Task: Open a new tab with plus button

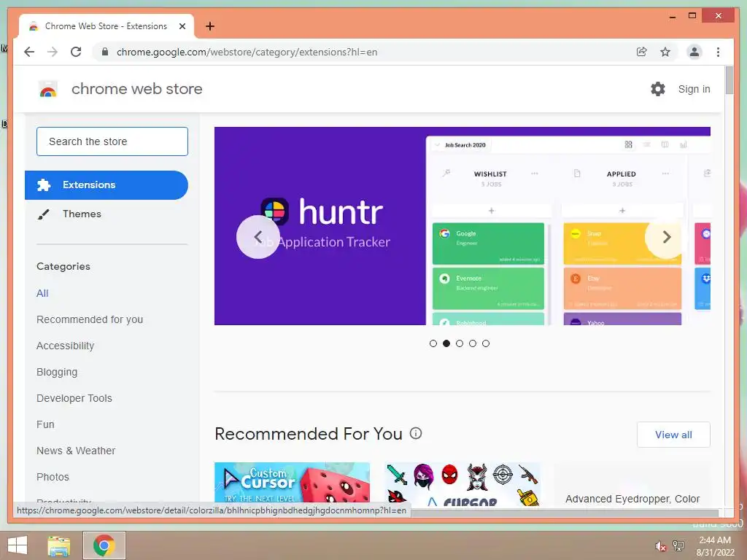Action: (x=209, y=26)
